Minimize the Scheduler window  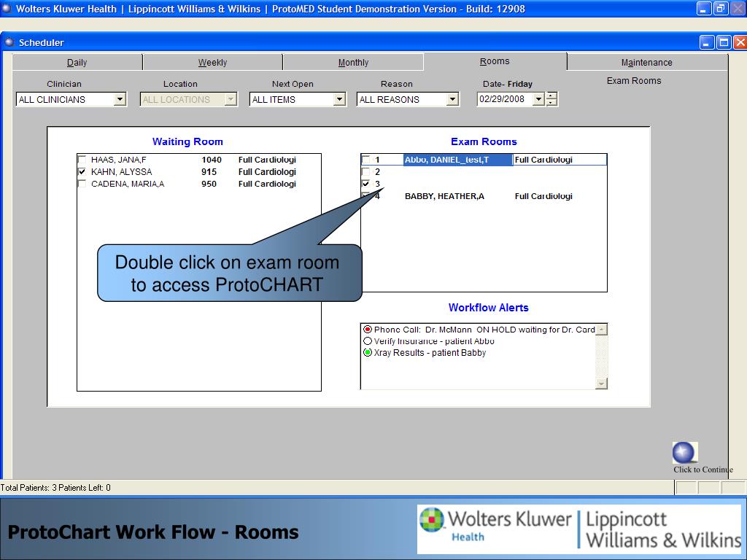pos(706,43)
